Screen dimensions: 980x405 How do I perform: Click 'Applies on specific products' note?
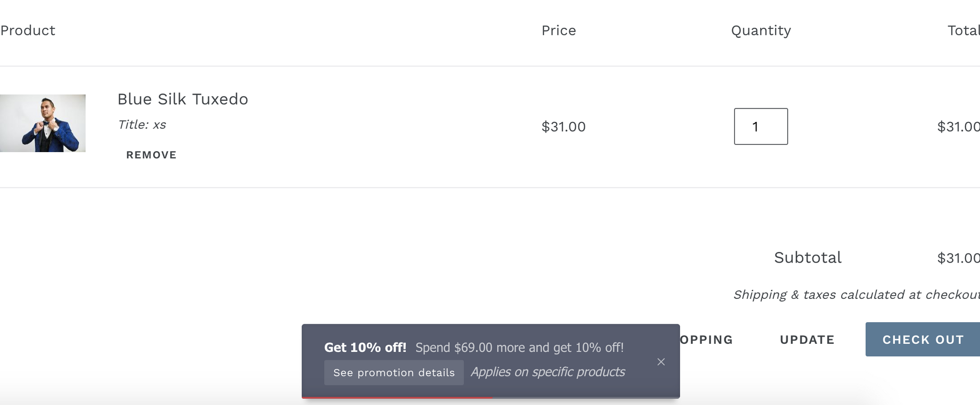pos(548,372)
